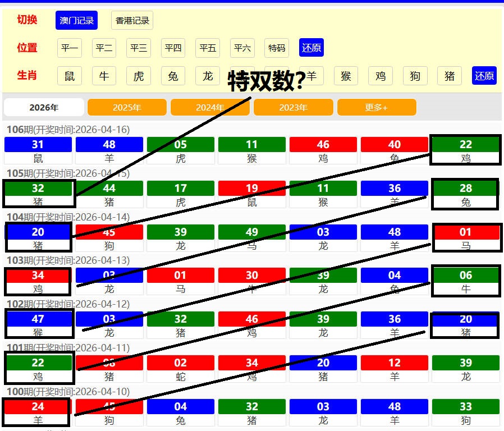Viewport: 504px width, 431px height.
Task: Switch to 香港记录 records
Action: (x=132, y=20)
